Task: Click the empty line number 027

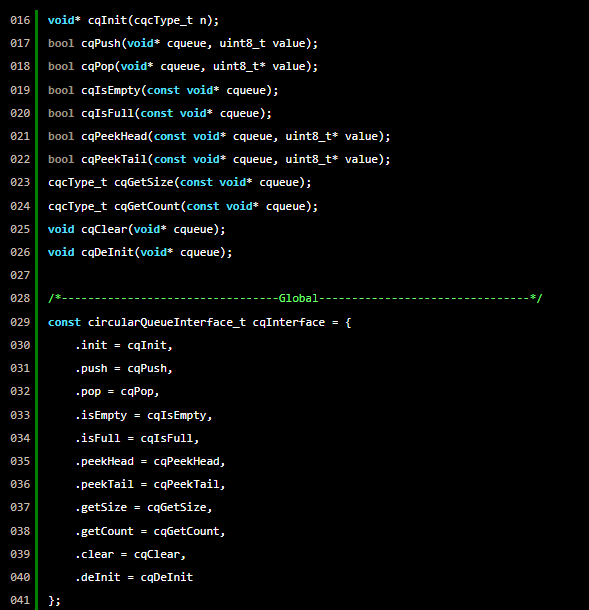Action: coord(20,275)
